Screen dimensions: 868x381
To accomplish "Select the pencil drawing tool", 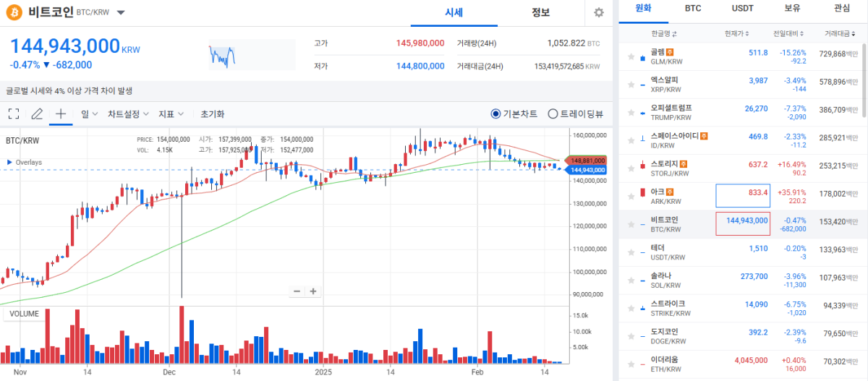I will click(37, 114).
